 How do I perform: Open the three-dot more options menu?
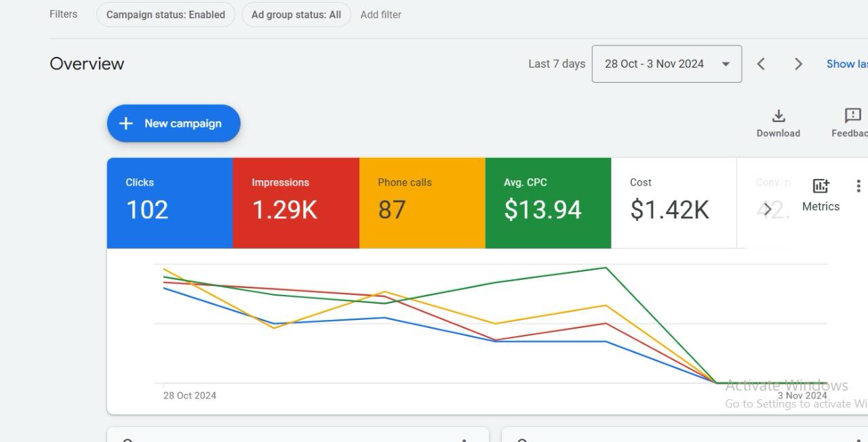858,186
